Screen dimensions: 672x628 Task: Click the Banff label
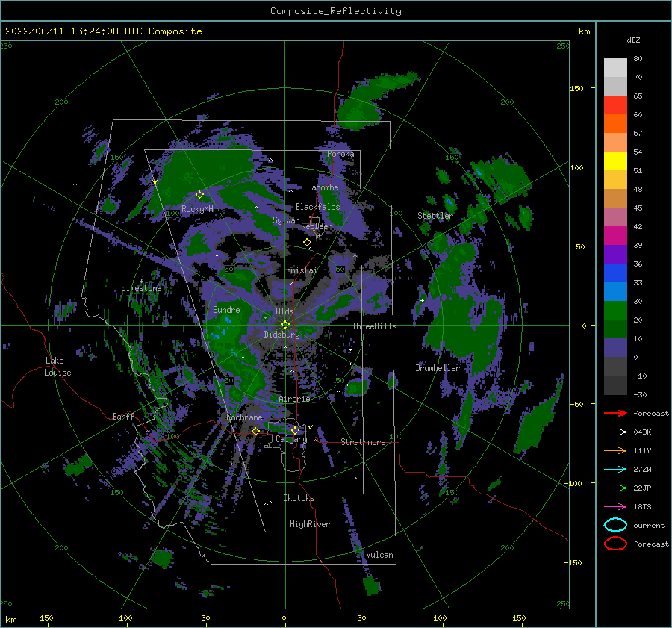pyautogui.click(x=123, y=416)
